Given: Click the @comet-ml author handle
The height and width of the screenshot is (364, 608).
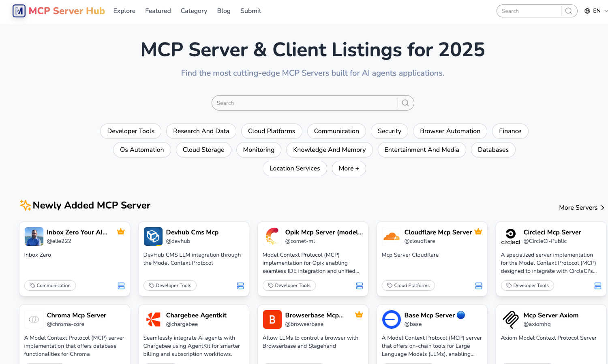Looking at the screenshot, I should tap(300, 241).
